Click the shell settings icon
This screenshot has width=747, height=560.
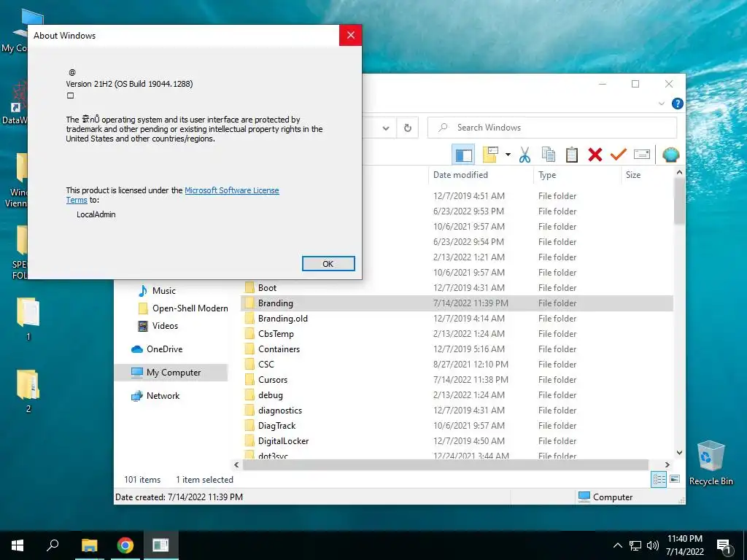pyautogui.click(x=671, y=155)
